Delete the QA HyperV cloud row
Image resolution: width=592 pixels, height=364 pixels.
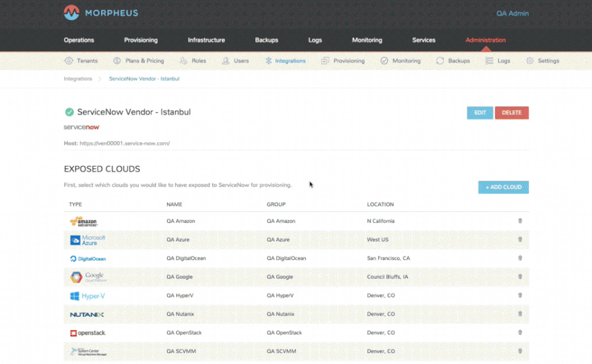(520, 295)
